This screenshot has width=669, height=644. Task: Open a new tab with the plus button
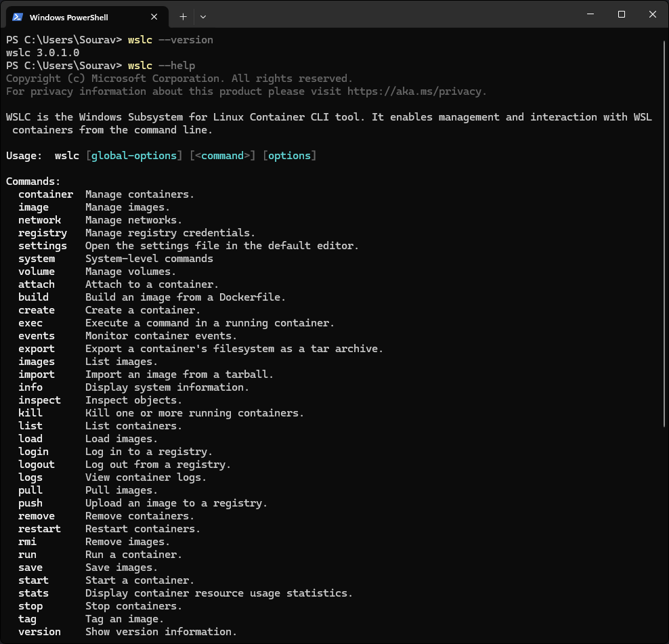pos(183,17)
